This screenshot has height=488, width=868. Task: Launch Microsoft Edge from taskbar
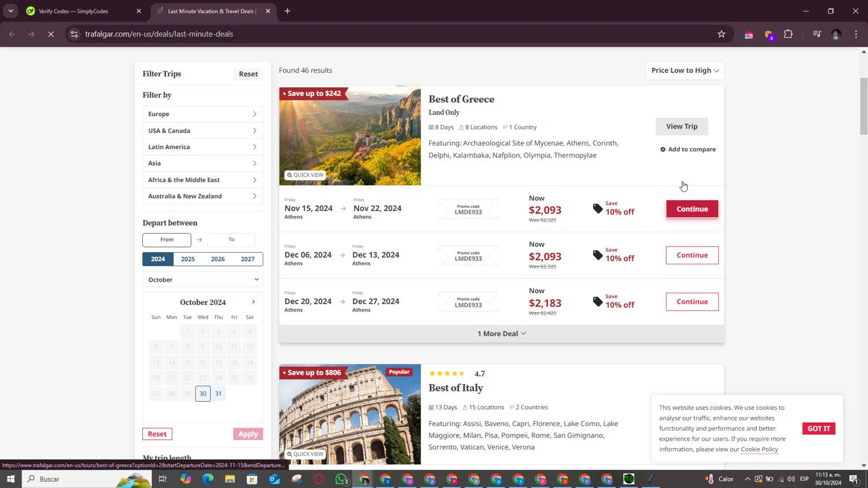coord(208,479)
